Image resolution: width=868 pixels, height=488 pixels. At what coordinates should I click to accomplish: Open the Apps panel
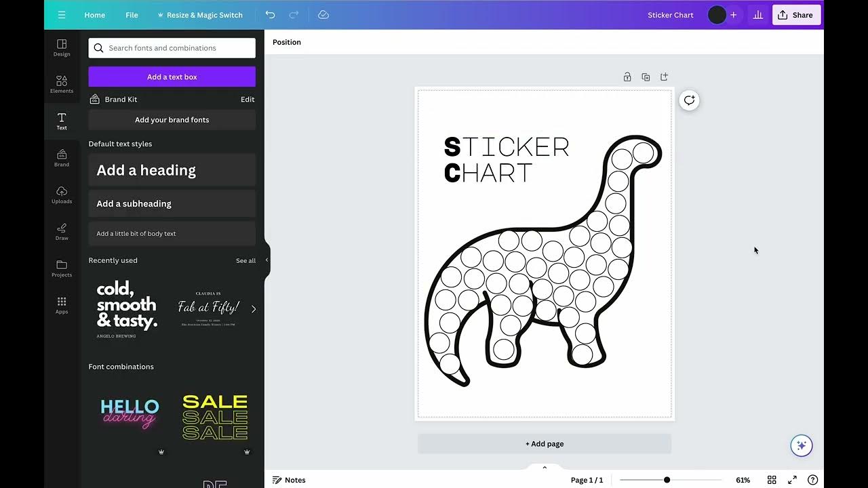62,305
